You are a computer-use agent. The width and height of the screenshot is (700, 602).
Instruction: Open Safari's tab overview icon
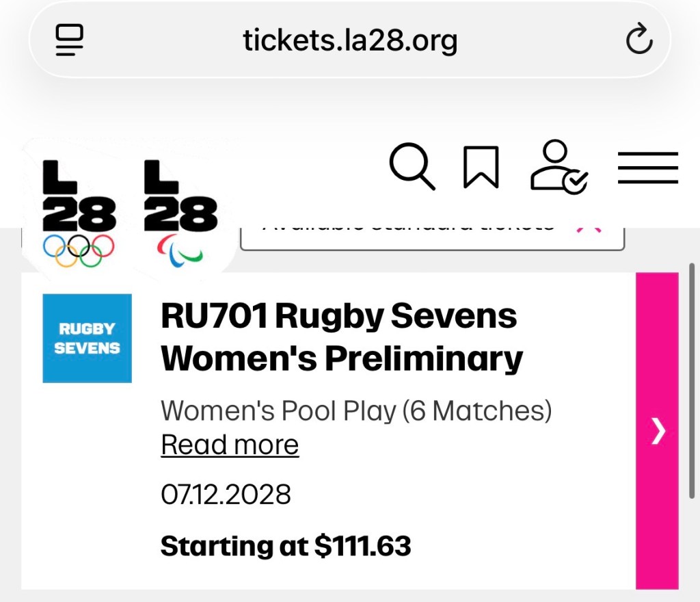(68, 40)
